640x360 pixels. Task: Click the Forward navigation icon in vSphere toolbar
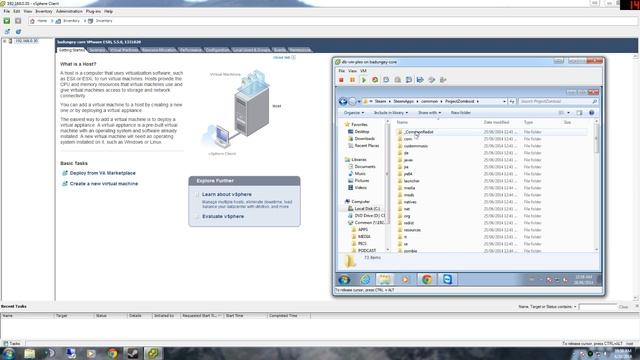pos(18,21)
